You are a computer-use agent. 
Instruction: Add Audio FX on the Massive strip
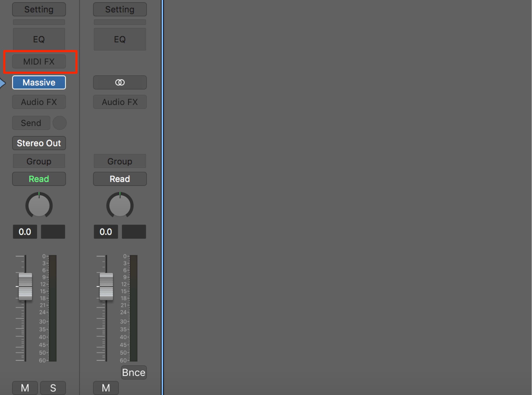39,102
